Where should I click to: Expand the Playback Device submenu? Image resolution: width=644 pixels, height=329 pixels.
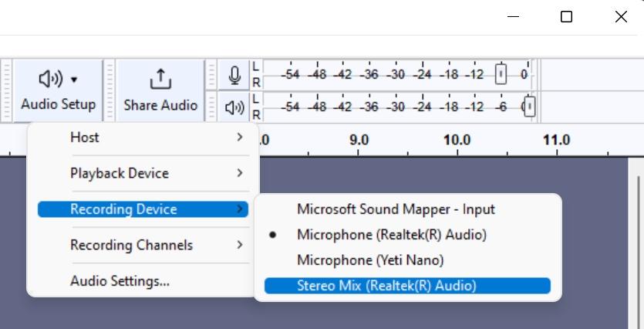pyautogui.click(x=143, y=173)
